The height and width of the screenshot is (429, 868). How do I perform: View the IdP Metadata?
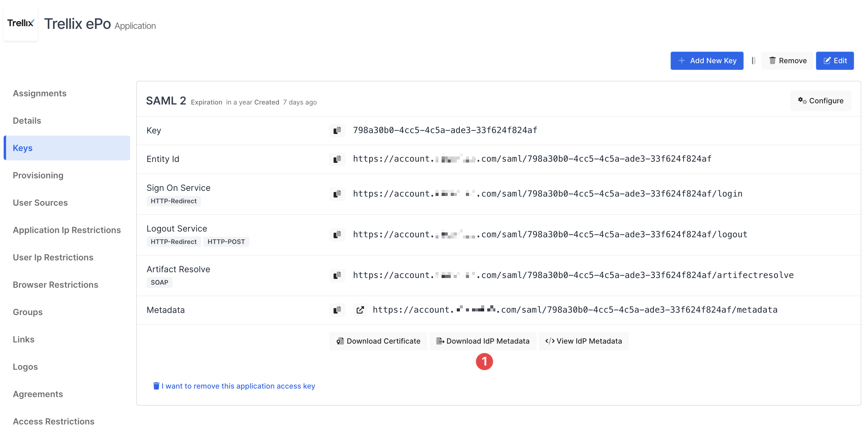coord(584,341)
